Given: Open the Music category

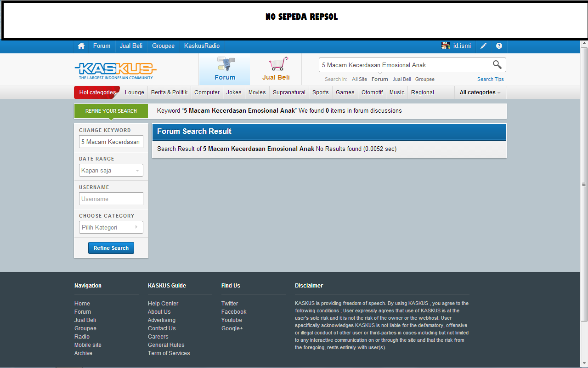Looking at the screenshot, I should (x=397, y=92).
